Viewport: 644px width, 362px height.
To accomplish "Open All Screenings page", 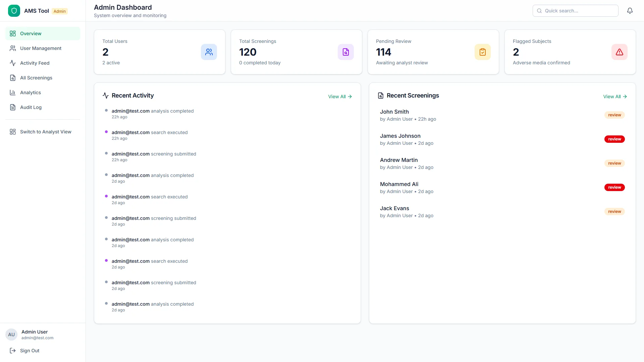I will [43, 78].
